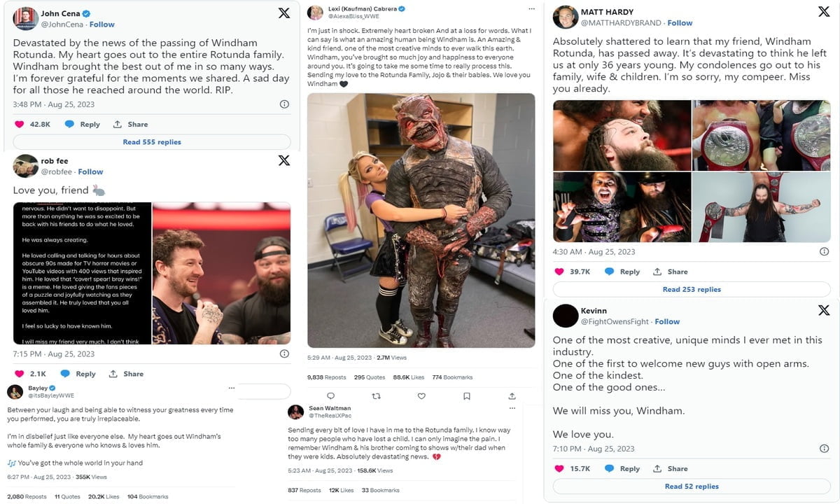Open the three-dot menu on Bayley's tweet
Screen dimensions: 840x504
pyautogui.click(x=231, y=388)
